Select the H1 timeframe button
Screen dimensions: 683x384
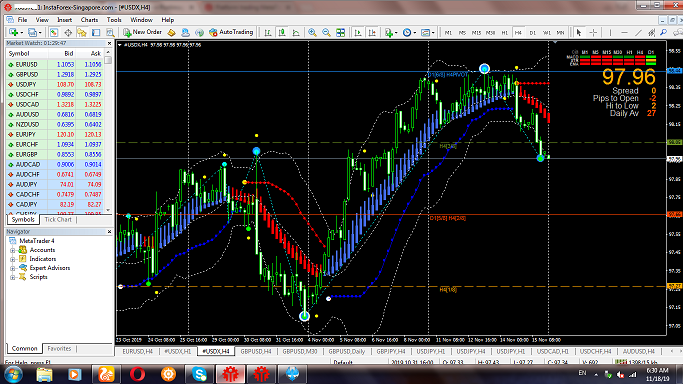[504, 33]
